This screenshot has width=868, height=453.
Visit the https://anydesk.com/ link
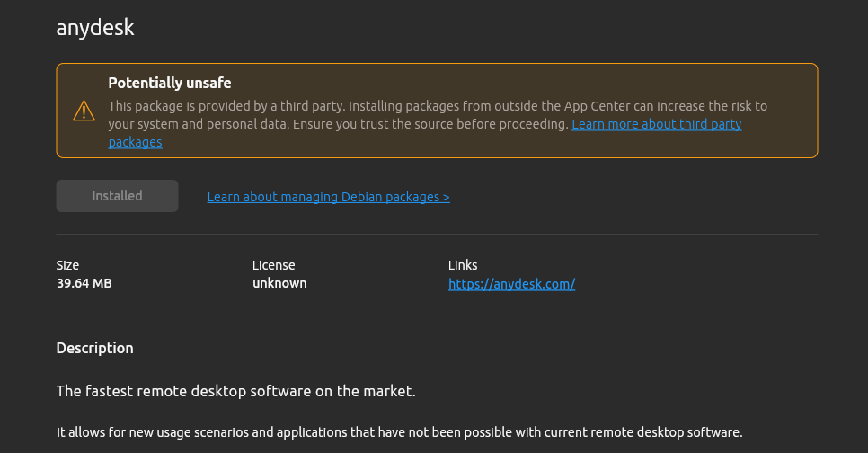coord(511,284)
